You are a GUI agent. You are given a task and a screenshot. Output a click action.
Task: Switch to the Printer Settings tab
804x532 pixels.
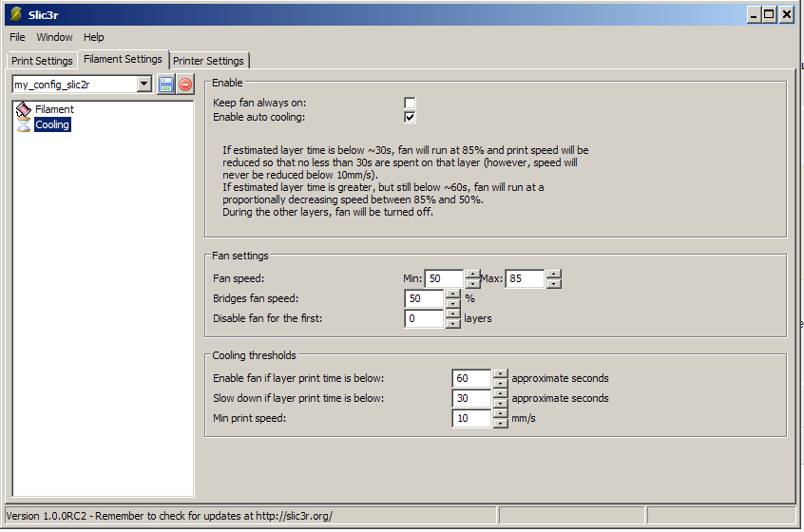pyautogui.click(x=208, y=61)
